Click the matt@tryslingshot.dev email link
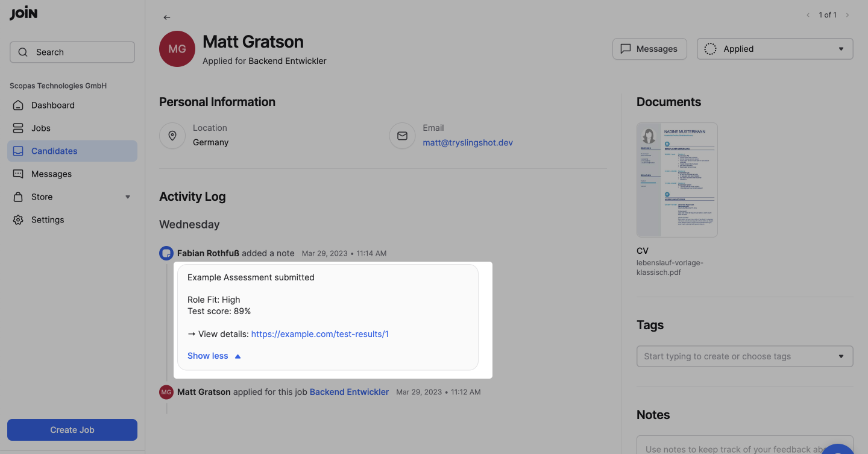 pyautogui.click(x=468, y=143)
